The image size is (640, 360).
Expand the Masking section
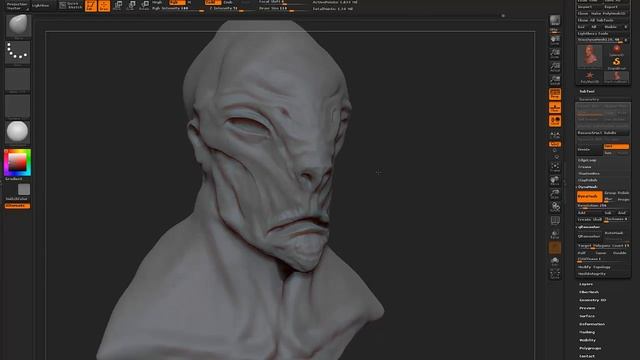click(587, 332)
